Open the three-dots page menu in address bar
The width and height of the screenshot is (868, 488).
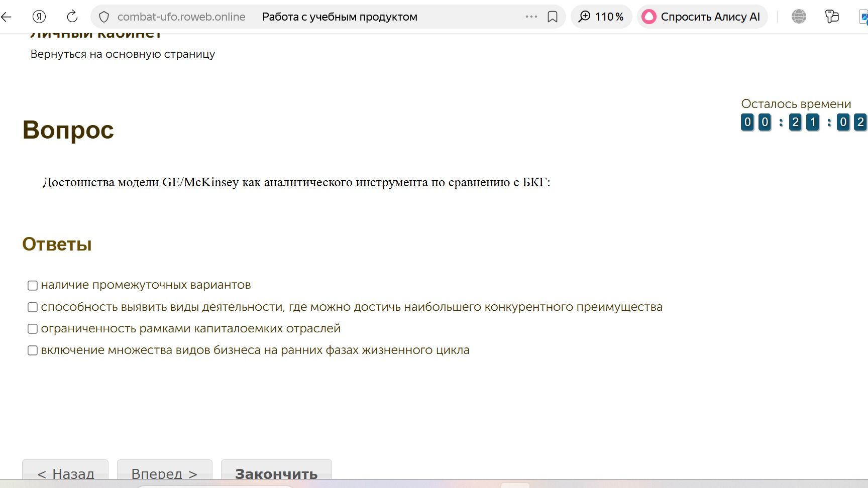coord(531,17)
